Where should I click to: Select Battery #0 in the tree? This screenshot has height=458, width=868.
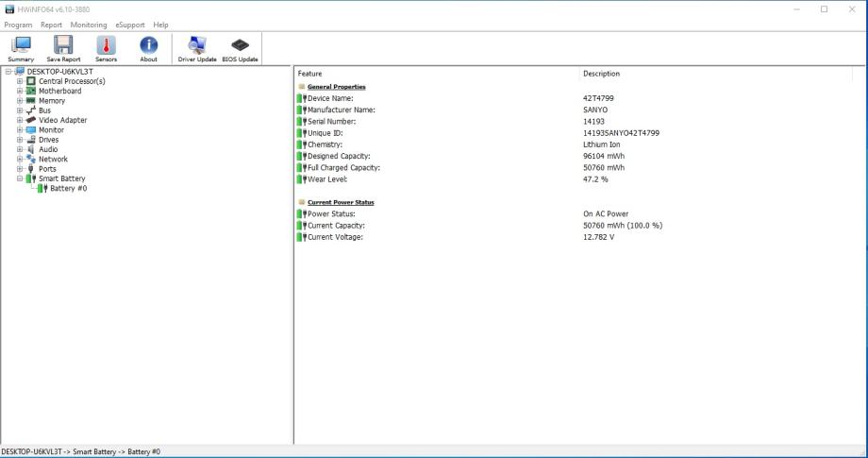click(68, 188)
